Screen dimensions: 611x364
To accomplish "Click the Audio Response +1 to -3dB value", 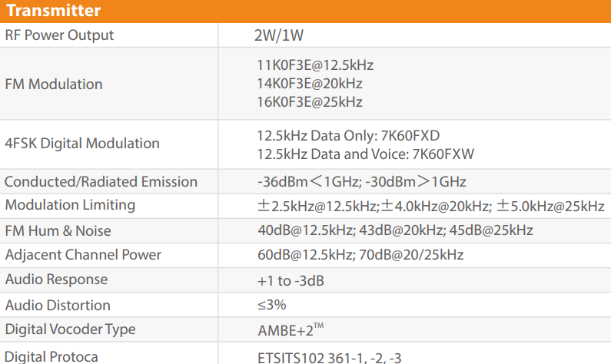I will click(x=291, y=280).
